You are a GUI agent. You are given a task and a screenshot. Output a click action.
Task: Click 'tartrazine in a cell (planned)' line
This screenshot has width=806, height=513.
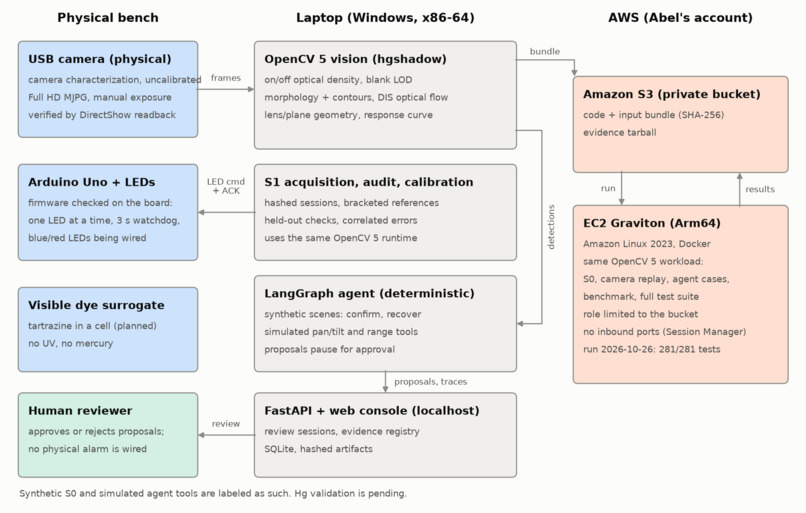click(x=93, y=325)
